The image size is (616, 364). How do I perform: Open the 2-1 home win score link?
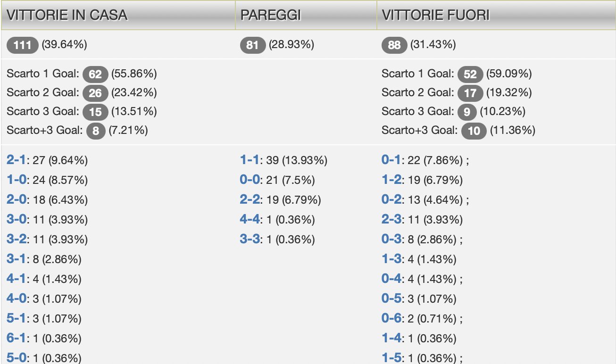(x=17, y=160)
